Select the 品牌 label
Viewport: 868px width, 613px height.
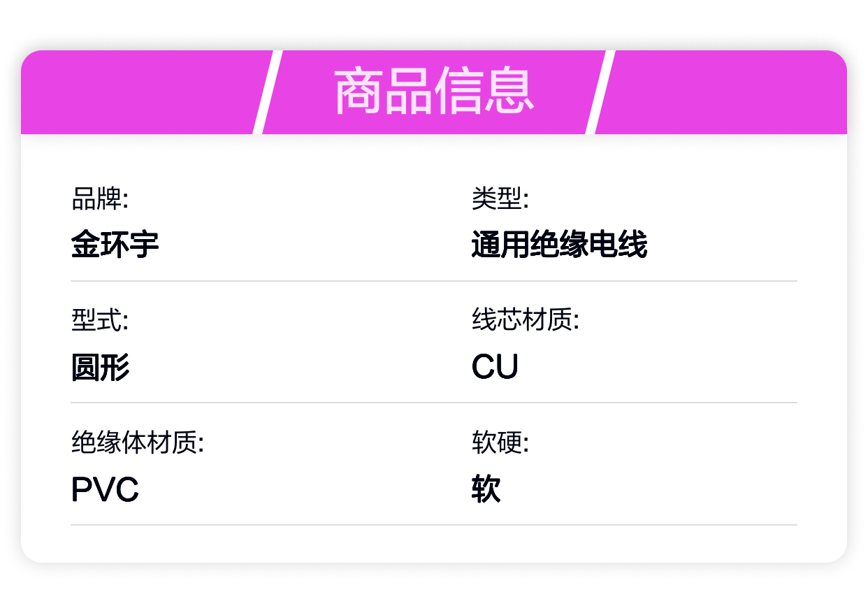(100, 199)
